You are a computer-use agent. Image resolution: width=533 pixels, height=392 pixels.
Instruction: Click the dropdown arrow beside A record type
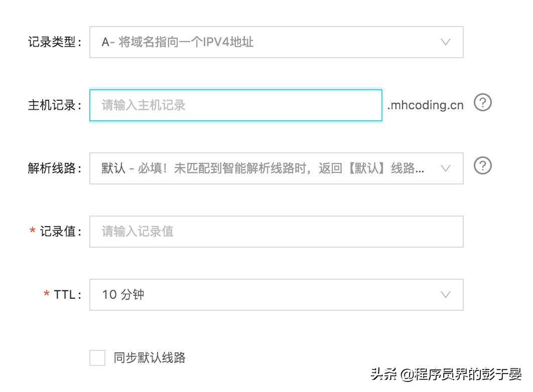(x=446, y=42)
